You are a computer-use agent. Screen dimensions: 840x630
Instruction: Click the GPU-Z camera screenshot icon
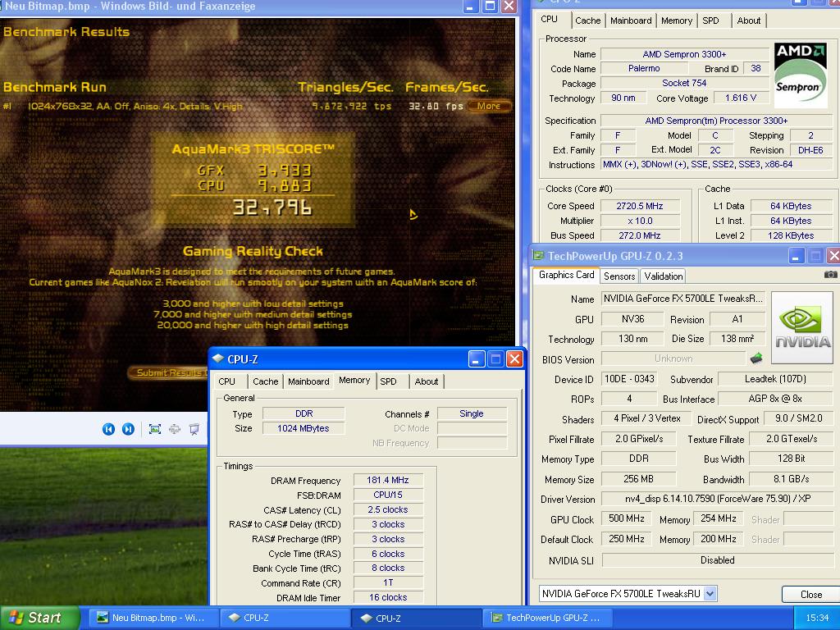(x=830, y=274)
